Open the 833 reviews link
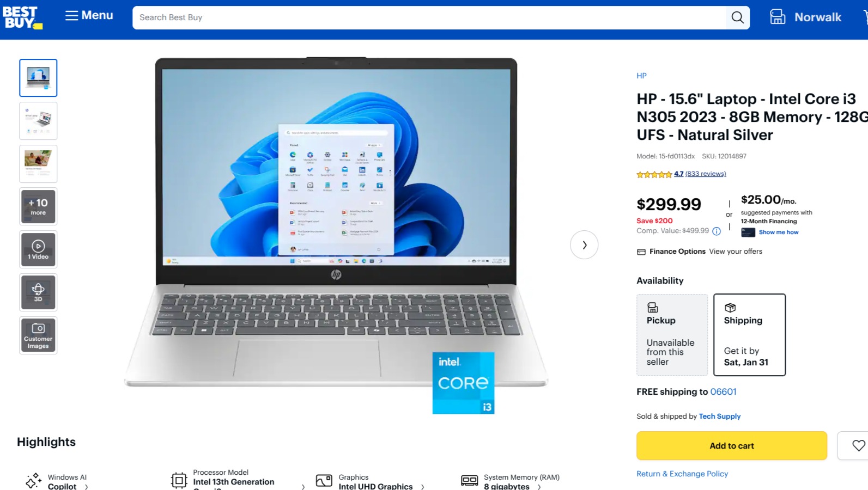 click(705, 174)
